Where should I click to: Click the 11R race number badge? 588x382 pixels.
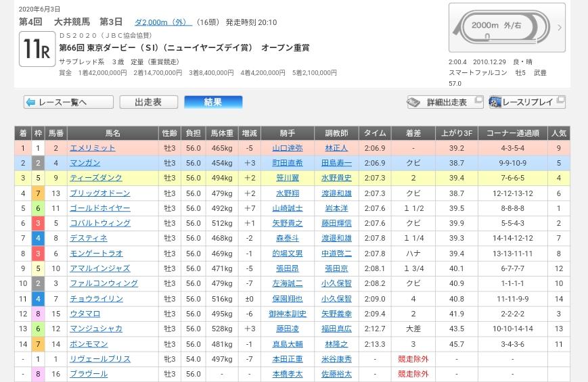pyautogui.click(x=37, y=49)
